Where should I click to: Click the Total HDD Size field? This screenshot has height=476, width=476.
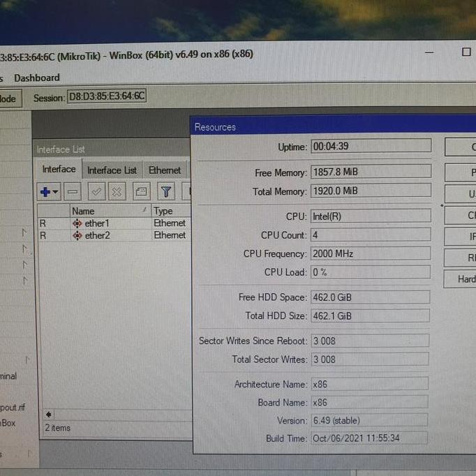point(371,315)
